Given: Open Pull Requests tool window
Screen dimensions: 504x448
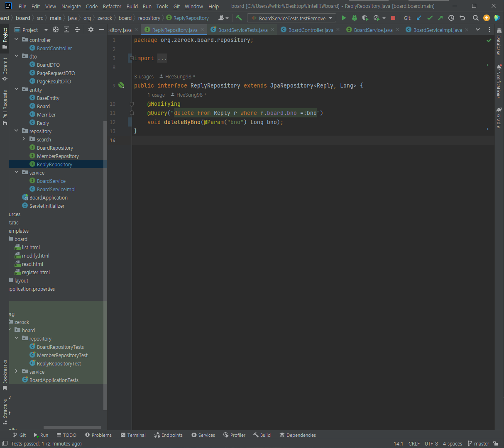Looking at the screenshot, I should (5, 107).
